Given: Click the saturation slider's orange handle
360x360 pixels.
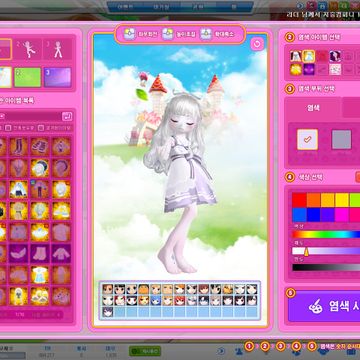Looking at the screenshot, I should click(306, 252).
